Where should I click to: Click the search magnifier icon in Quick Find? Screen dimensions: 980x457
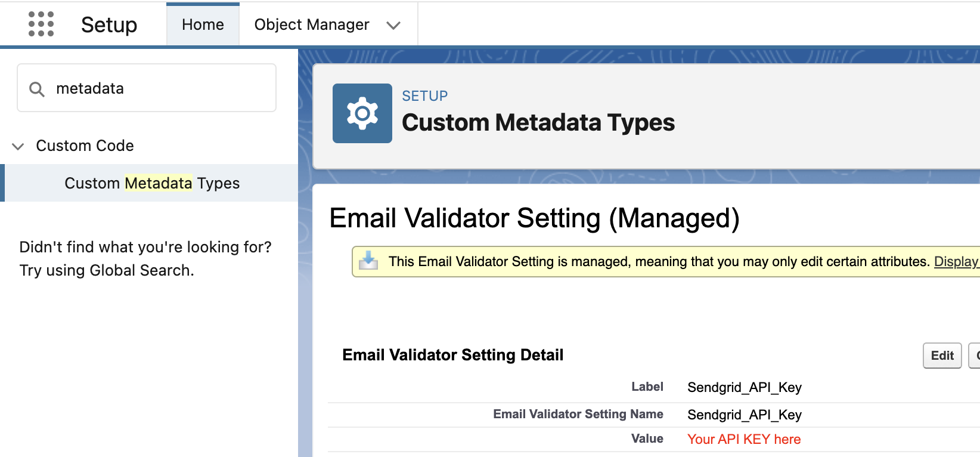37,89
